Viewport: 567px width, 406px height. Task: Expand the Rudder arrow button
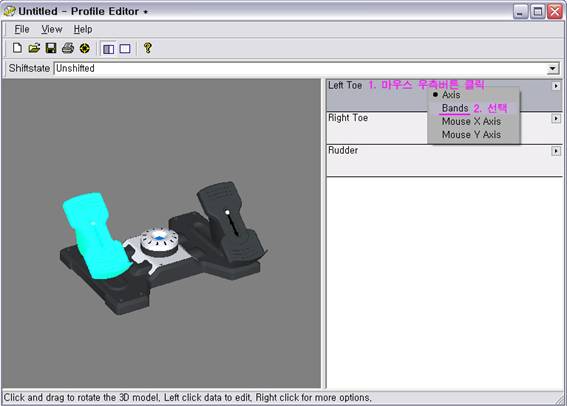[556, 151]
